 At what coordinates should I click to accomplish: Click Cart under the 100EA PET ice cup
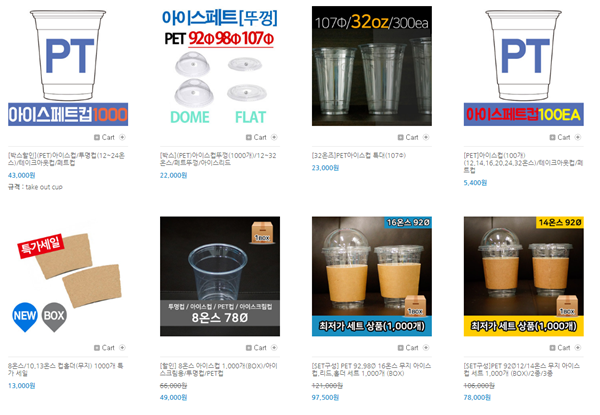560,137
